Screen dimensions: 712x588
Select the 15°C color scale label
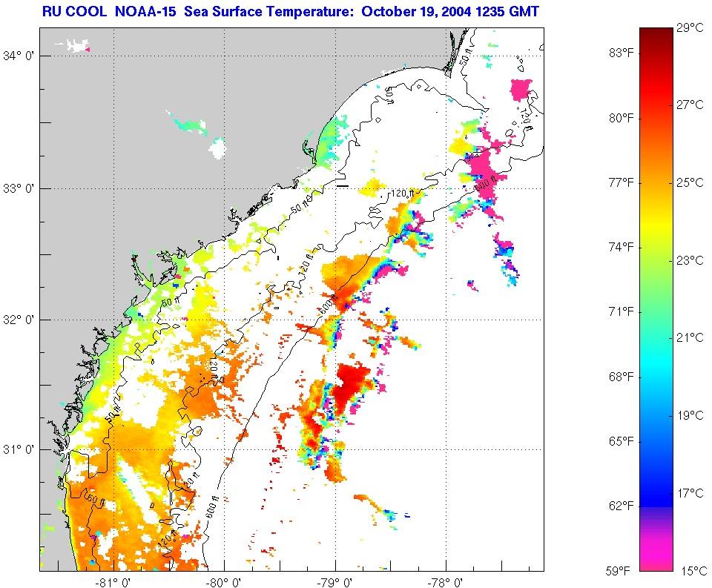point(693,571)
